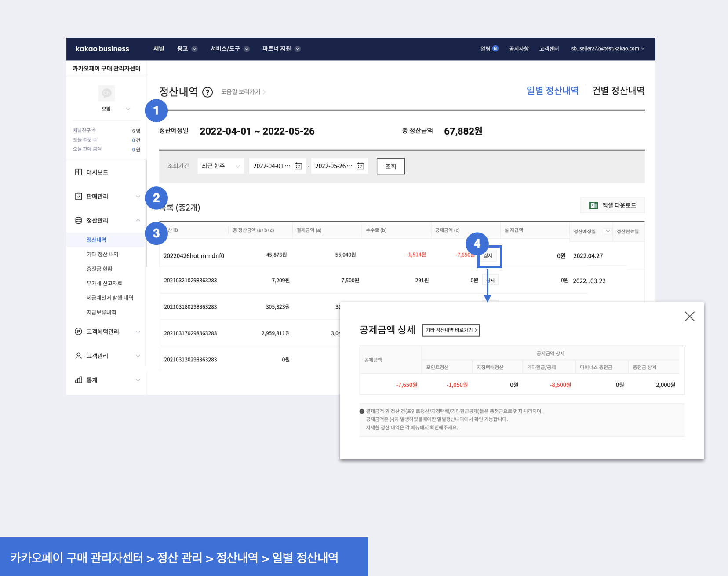Open 부가세 신고자료 submenu

104,284
